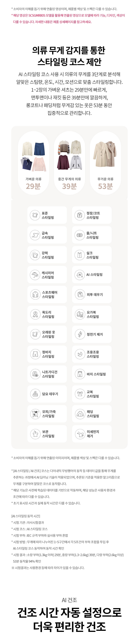The image size is (139, 644).
Task: Choose the 정장/코트 스타일링 course
Action: coord(92,215)
